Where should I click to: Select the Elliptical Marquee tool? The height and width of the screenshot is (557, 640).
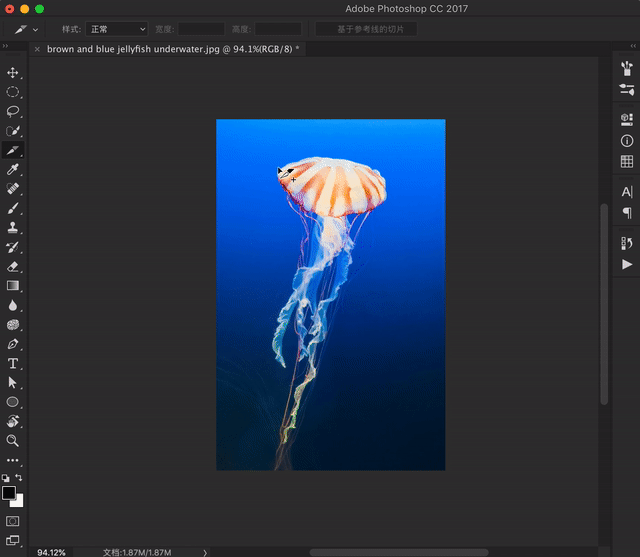pos(13,92)
